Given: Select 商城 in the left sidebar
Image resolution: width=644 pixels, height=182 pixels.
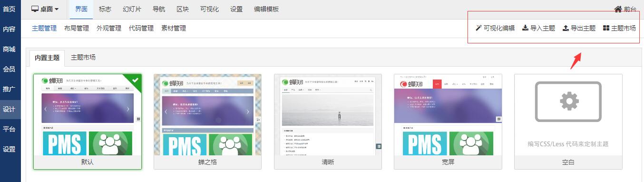Looking at the screenshot, I should 10,49.
